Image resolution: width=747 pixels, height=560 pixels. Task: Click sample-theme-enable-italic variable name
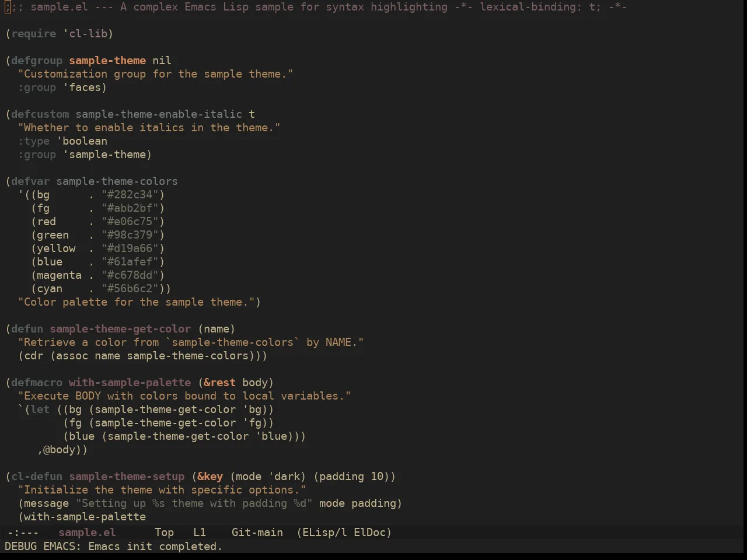pos(159,114)
